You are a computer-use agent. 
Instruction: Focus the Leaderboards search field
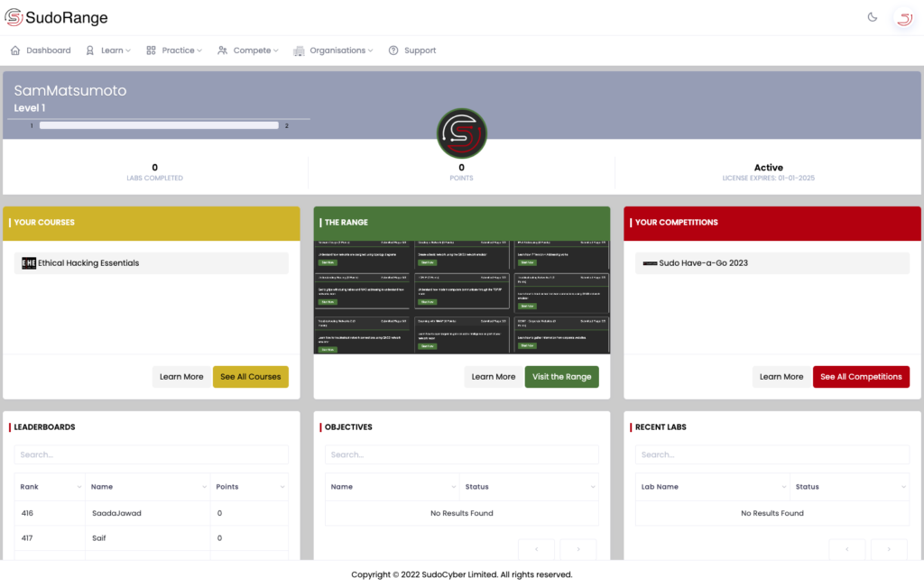click(x=152, y=454)
